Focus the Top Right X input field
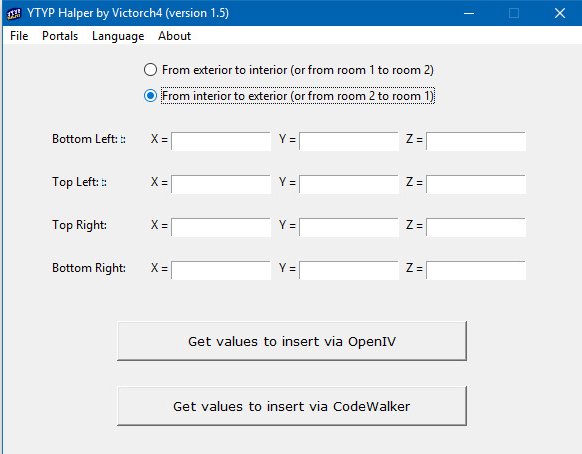This screenshot has height=454, width=582. pyautogui.click(x=221, y=228)
